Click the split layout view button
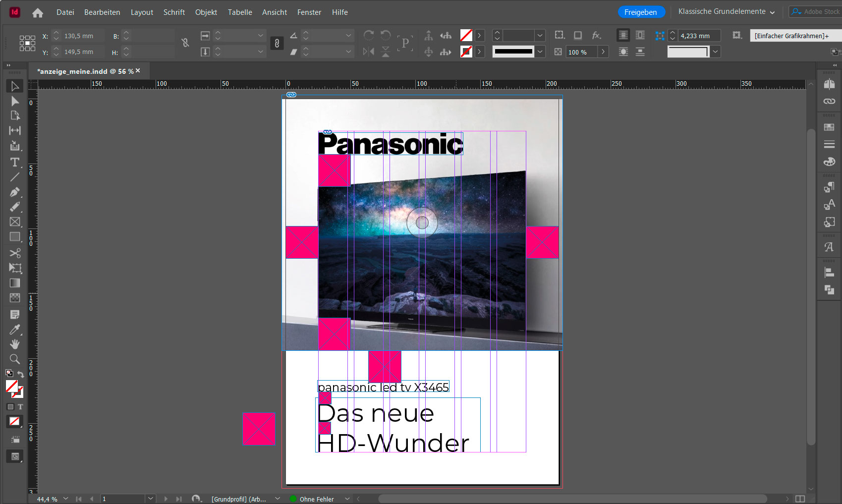842x504 pixels. [800, 499]
